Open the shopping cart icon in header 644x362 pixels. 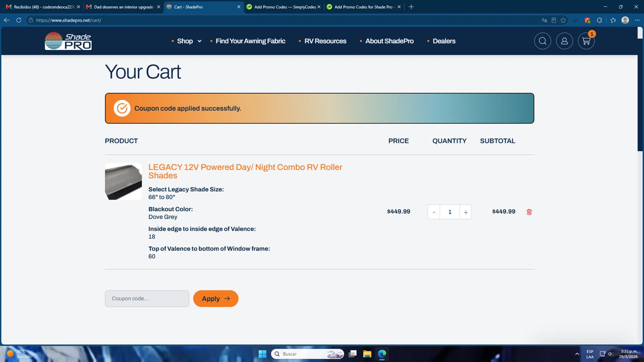(586, 41)
